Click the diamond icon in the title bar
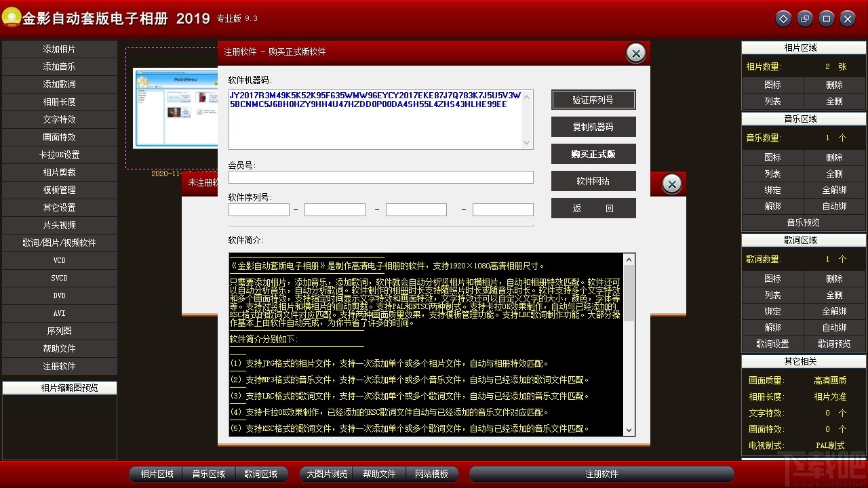The image size is (868, 488). tap(783, 19)
